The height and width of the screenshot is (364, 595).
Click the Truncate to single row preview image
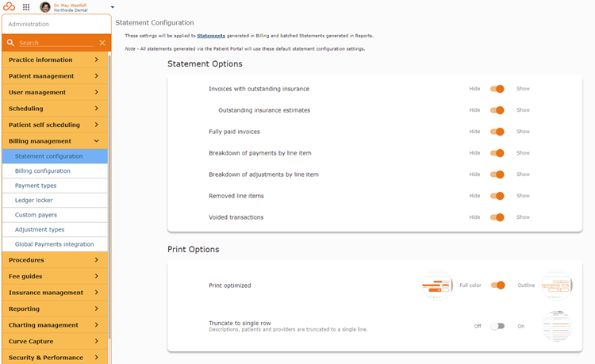557,326
